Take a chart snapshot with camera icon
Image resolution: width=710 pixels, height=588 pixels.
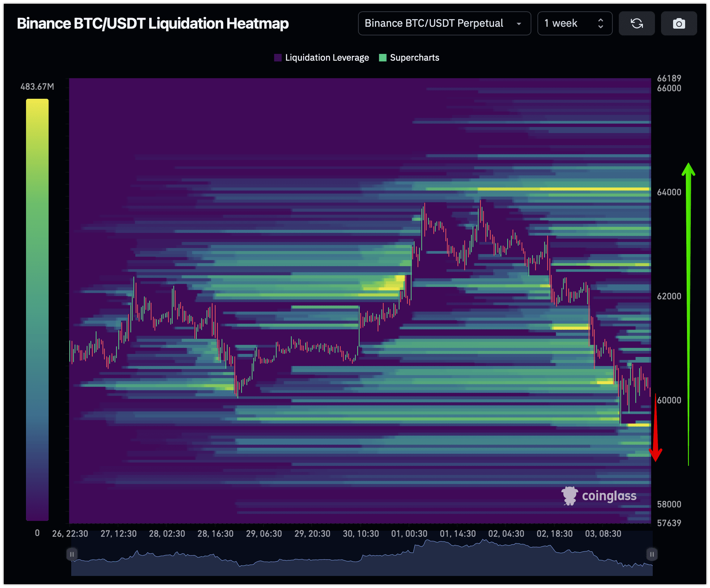pos(679,23)
